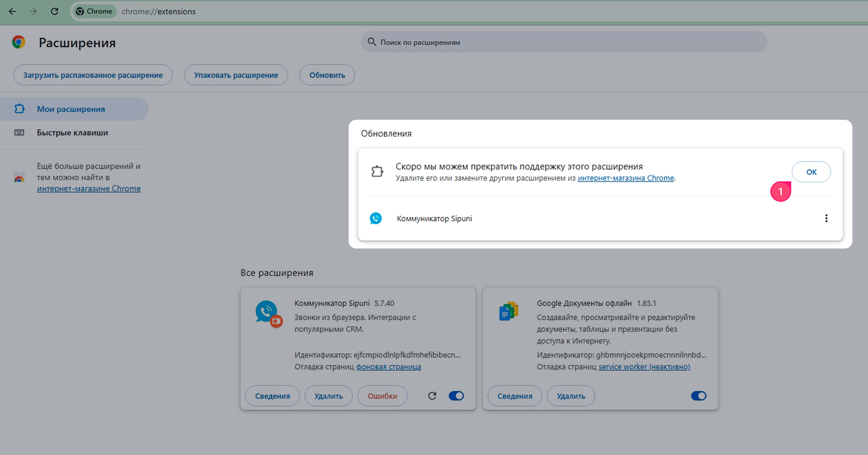Click OK in the Обновления panel
This screenshot has height=455, width=868.
coord(811,172)
